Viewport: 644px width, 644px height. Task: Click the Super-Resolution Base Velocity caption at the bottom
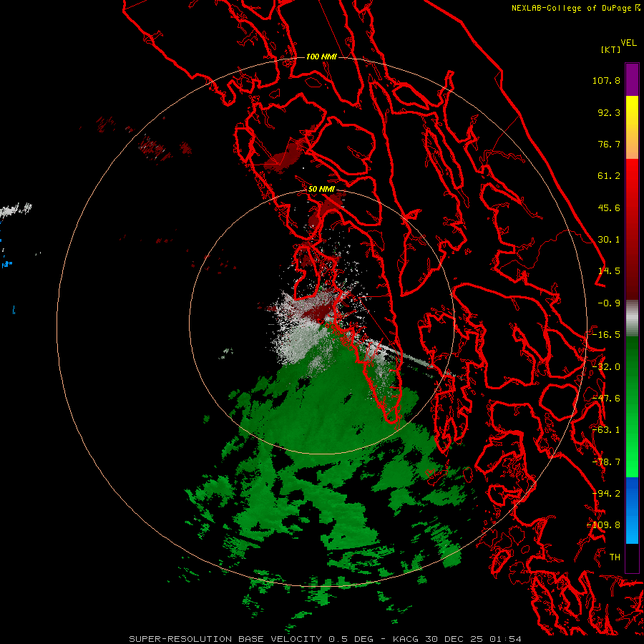pos(326,639)
